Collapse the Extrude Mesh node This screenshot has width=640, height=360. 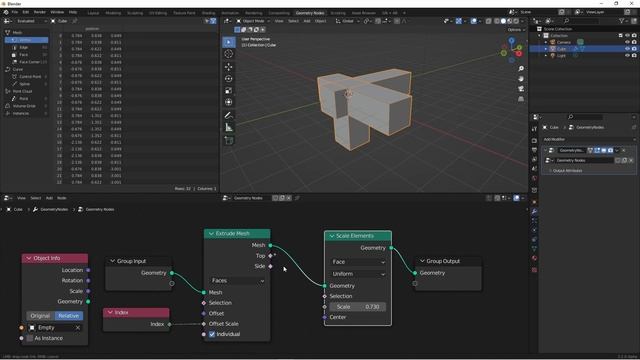tap(211, 233)
